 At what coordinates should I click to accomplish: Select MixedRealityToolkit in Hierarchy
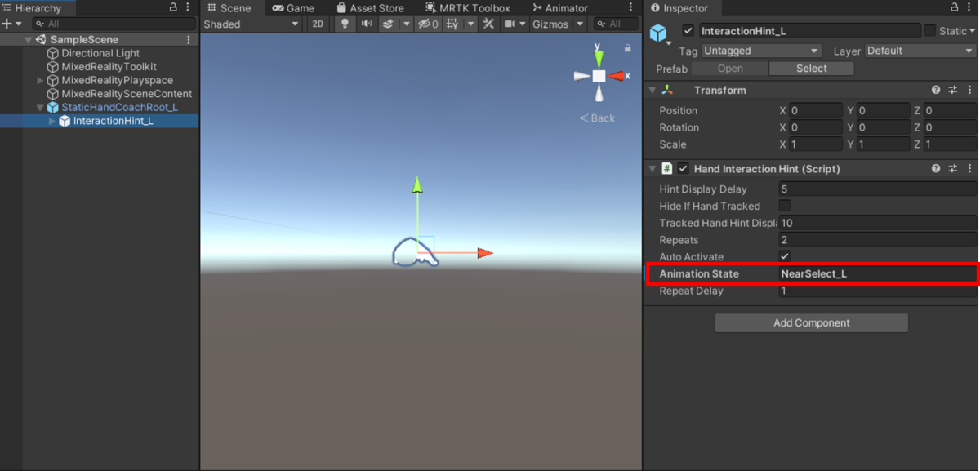click(109, 66)
